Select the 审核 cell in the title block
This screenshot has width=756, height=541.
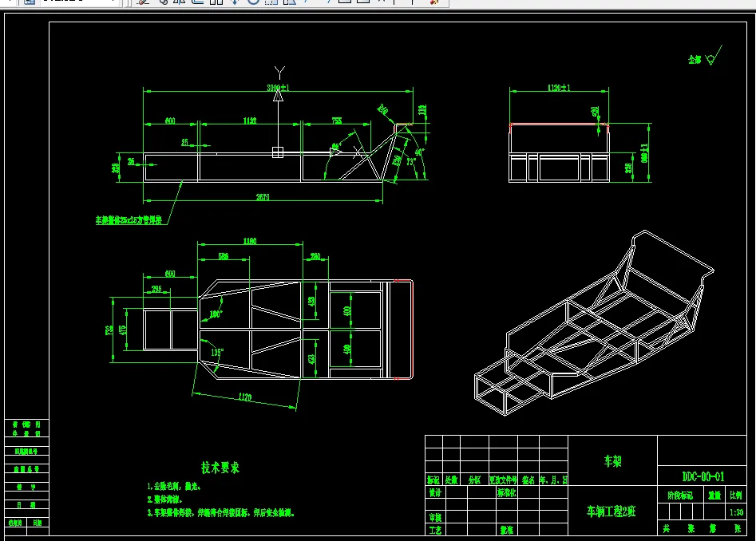pos(435,517)
